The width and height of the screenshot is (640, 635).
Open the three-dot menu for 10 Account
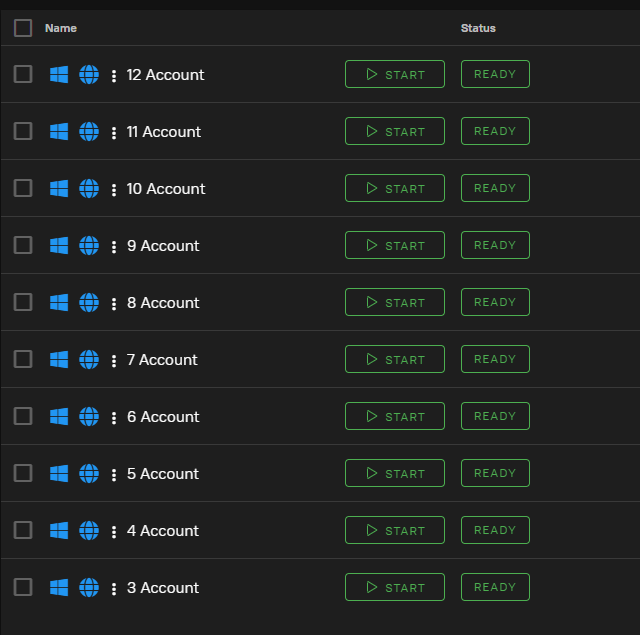click(114, 190)
